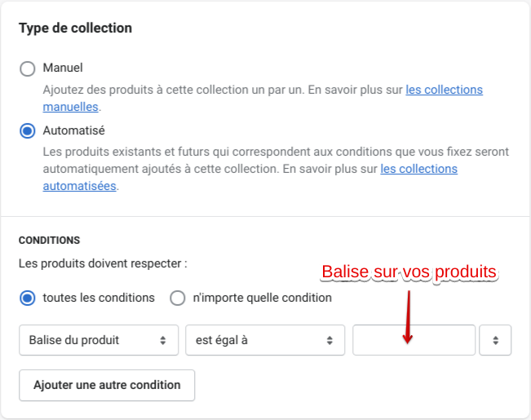Click the red "Balise sur vos produits" text
The height and width of the screenshot is (420, 531).
pos(409,272)
